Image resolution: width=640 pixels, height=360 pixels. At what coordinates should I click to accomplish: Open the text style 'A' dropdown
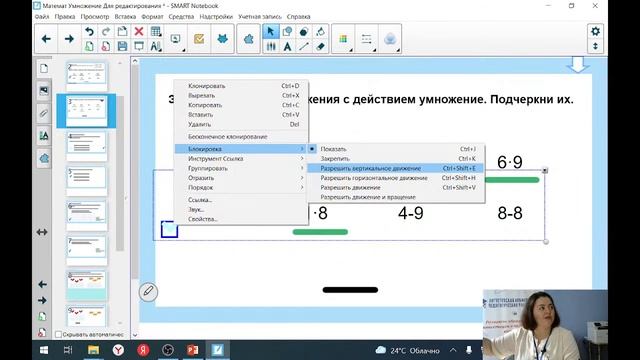pos(156,46)
